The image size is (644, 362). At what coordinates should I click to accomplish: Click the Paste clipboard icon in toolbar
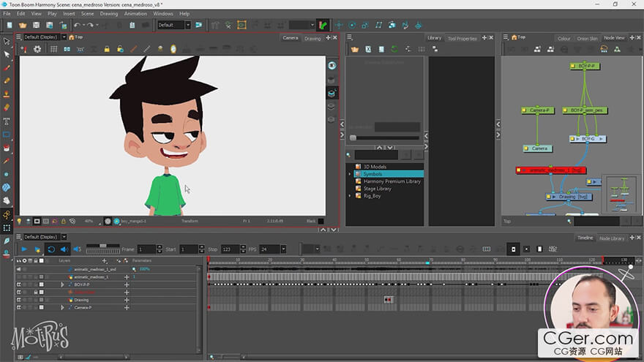(x=132, y=26)
